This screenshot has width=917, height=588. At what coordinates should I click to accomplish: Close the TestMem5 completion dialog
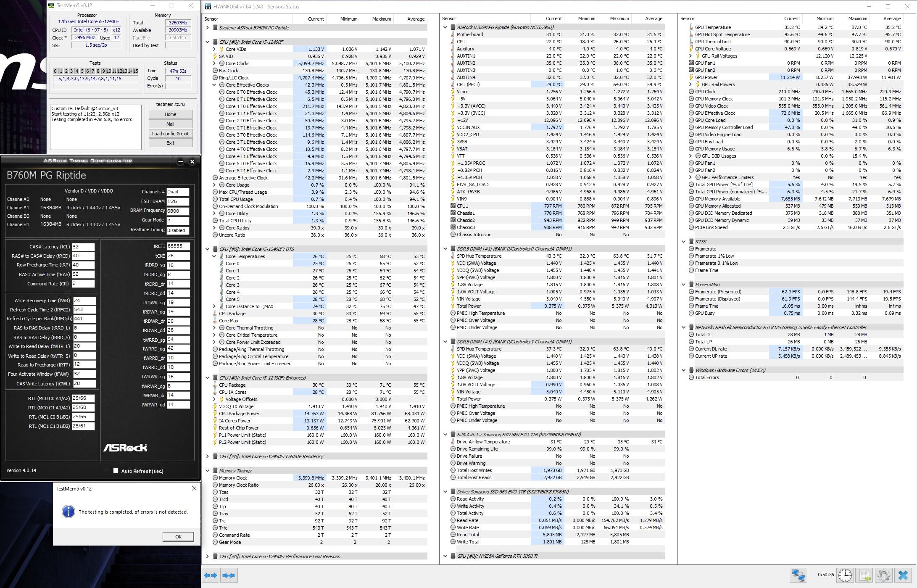(x=194, y=488)
